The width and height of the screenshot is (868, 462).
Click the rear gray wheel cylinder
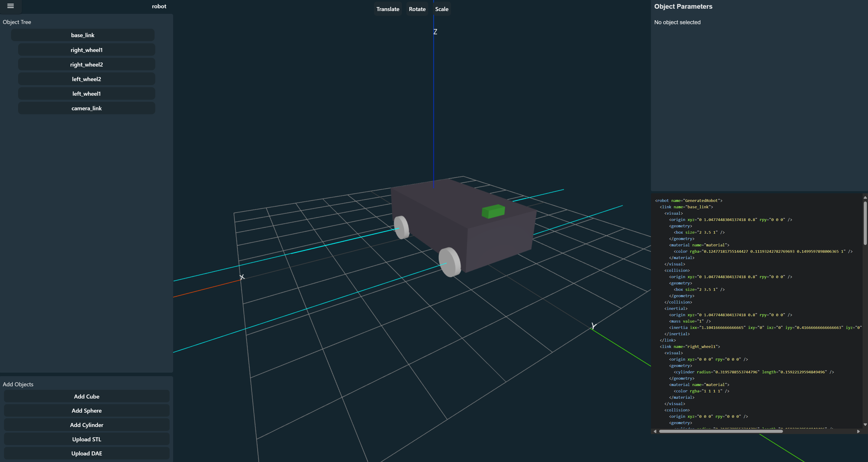coord(402,227)
